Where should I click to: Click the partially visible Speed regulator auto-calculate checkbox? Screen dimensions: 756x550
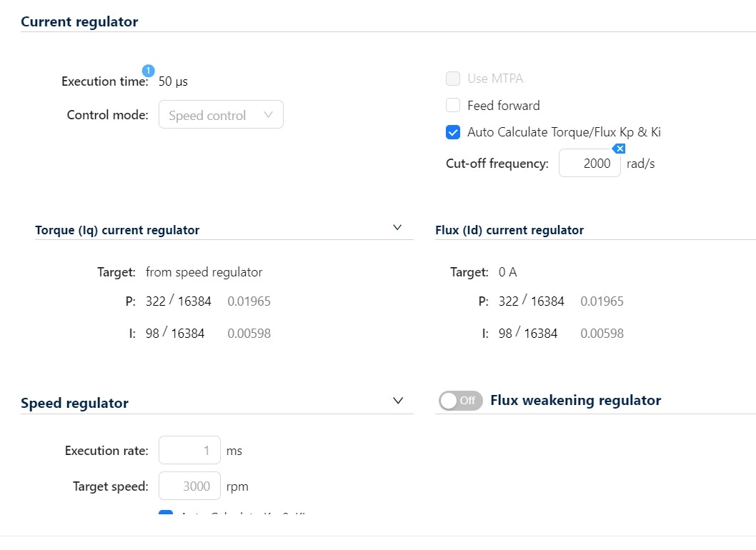[166, 512]
